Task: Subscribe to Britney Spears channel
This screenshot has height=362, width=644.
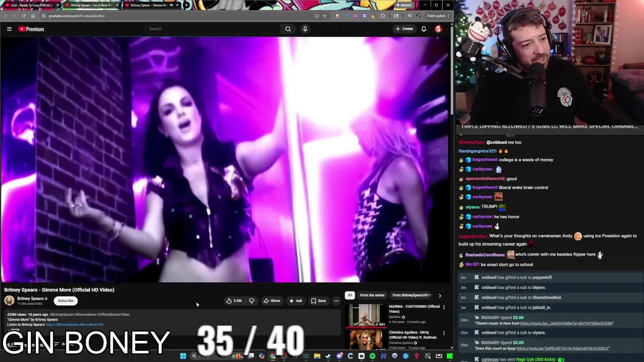Action: (x=65, y=301)
